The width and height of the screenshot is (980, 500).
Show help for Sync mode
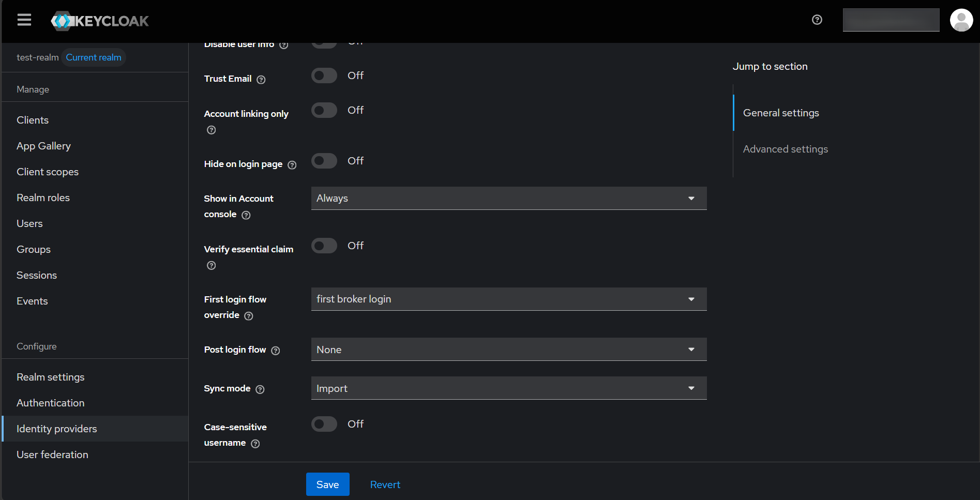point(260,389)
